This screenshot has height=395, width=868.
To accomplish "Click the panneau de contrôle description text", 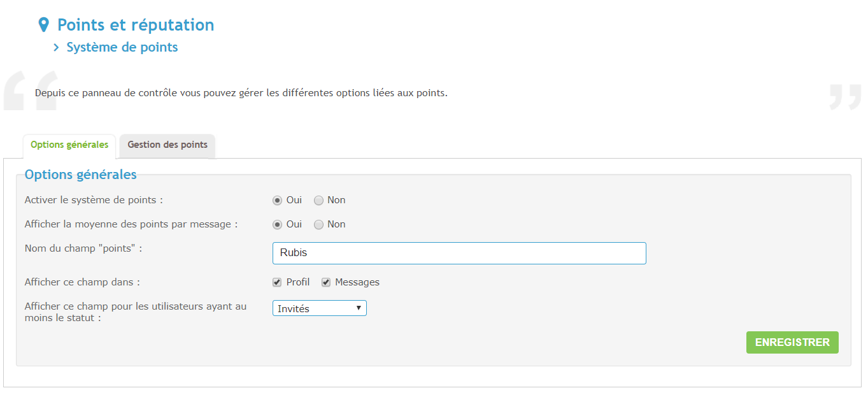I will 241,93.
